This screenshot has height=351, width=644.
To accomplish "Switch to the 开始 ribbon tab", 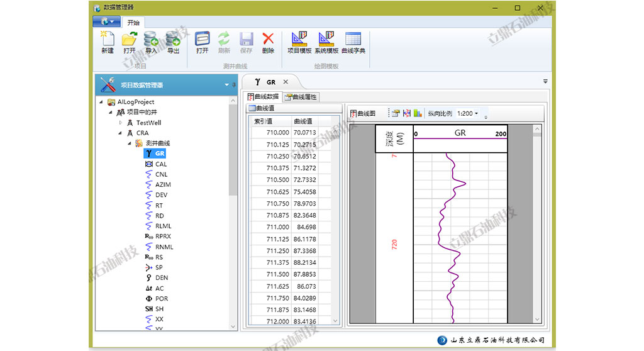I will pos(133,23).
